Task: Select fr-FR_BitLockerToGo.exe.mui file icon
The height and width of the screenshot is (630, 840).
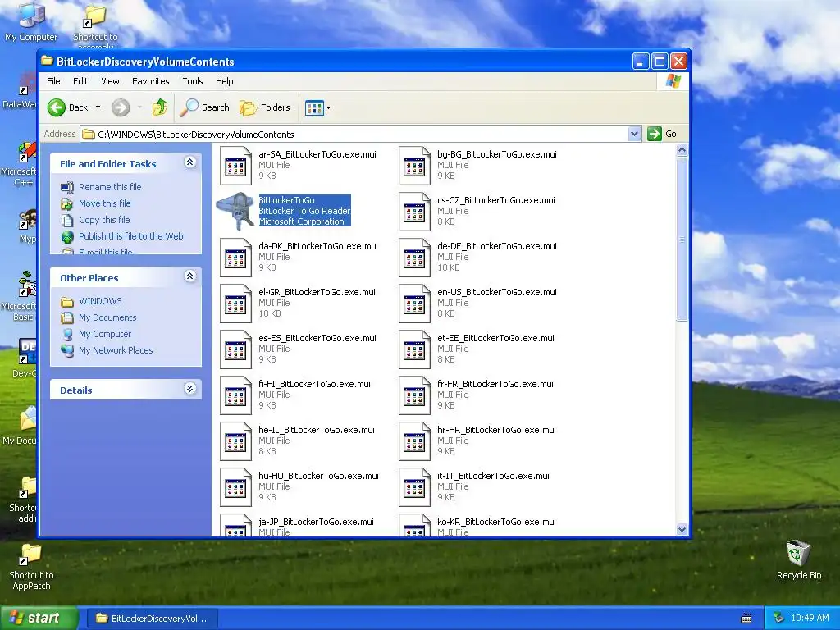Action: click(414, 396)
